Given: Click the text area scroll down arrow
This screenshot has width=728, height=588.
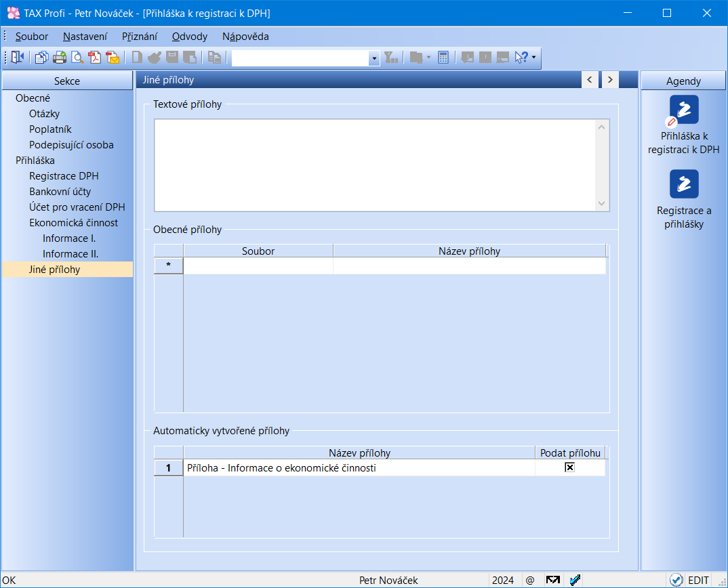Looking at the screenshot, I should (602, 203).
